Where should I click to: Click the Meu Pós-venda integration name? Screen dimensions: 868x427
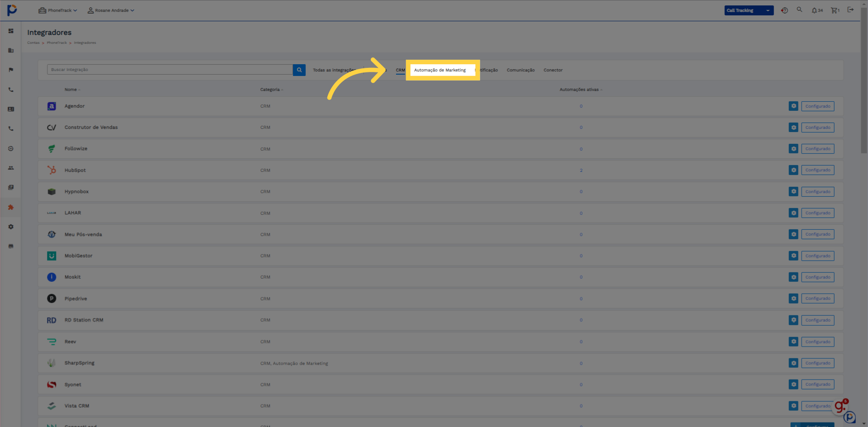(83, 235)
